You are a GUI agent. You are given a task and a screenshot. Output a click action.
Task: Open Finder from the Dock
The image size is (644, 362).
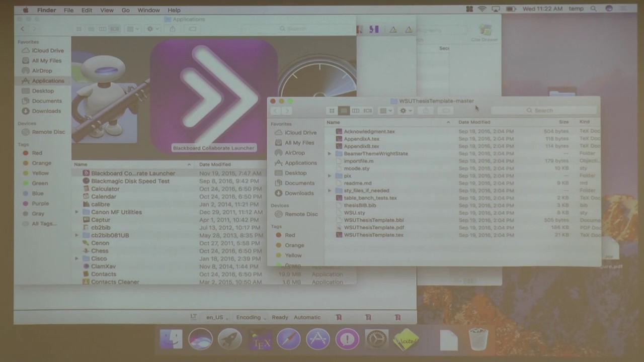tap(171, 339)
